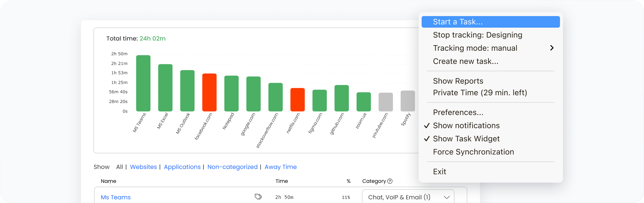Expand the Tracking mode submenu arrow
This screenshot has height=203, width=644.
pos(552,48)
